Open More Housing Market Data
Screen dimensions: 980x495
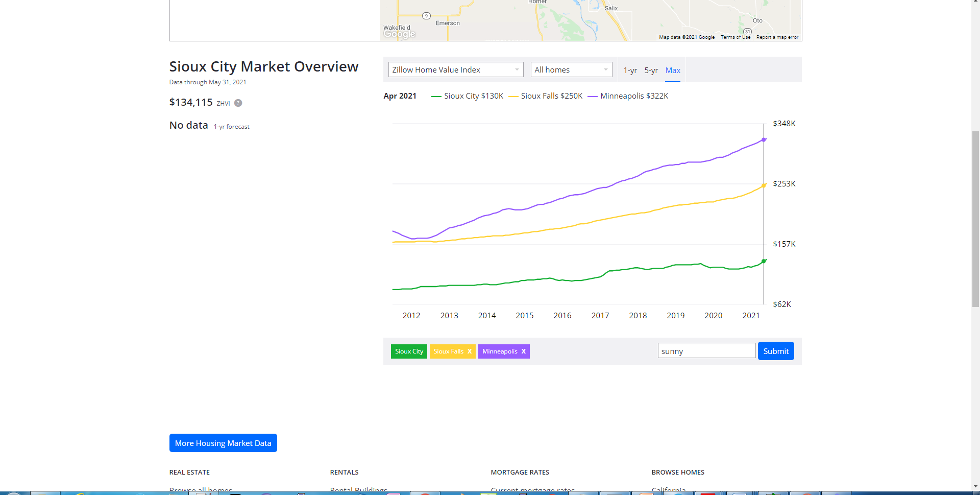[x=223, y=443]
